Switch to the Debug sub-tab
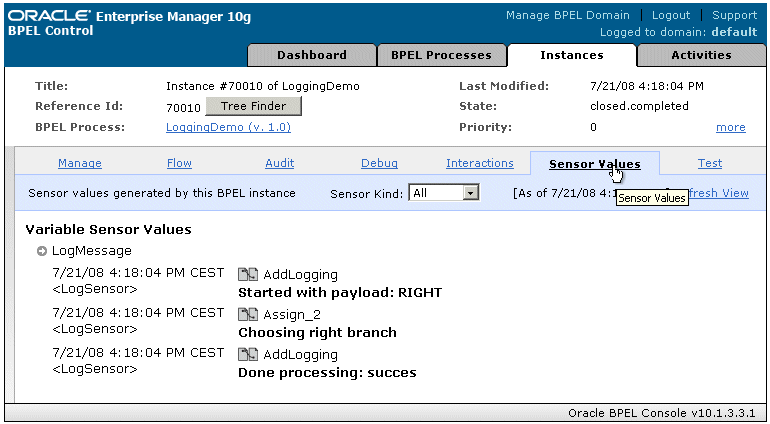The image size is (770, 424). (379, 163)
